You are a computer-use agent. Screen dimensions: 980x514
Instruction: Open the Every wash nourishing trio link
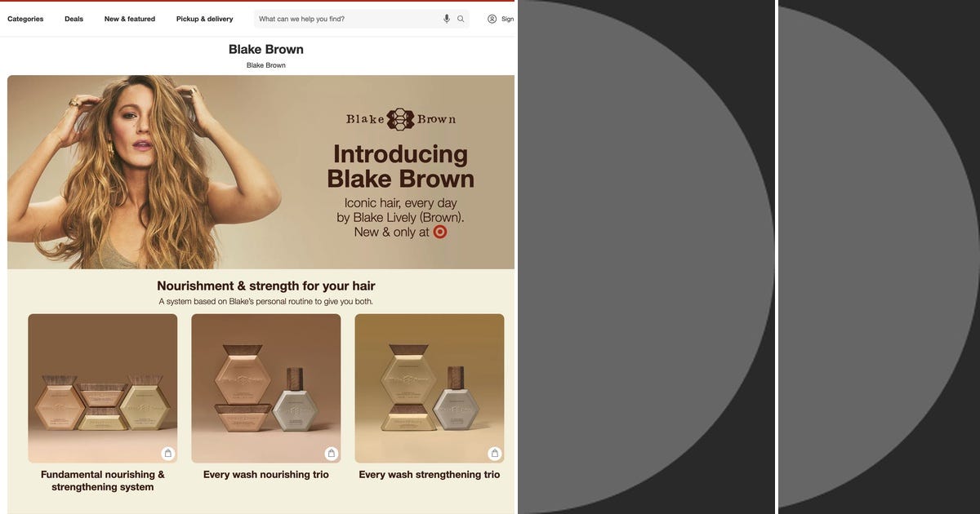pyautogui.click(x=266, y=475)
